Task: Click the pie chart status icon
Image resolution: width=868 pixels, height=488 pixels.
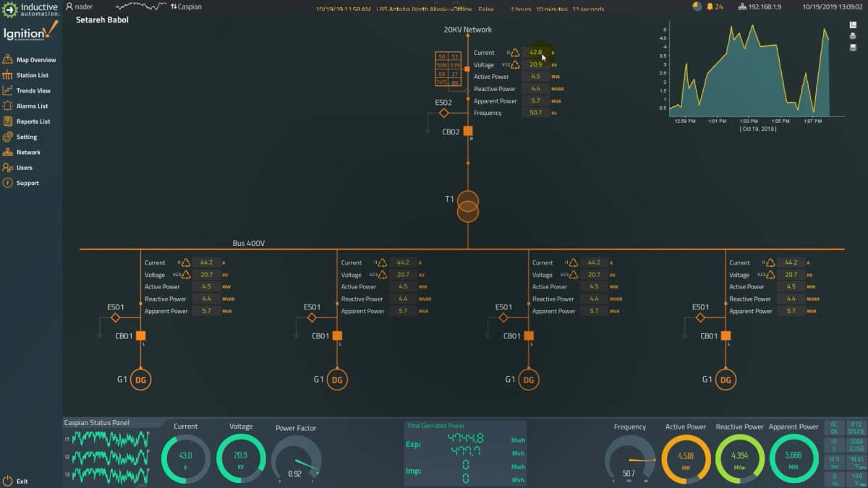Action: pos(697,7)
